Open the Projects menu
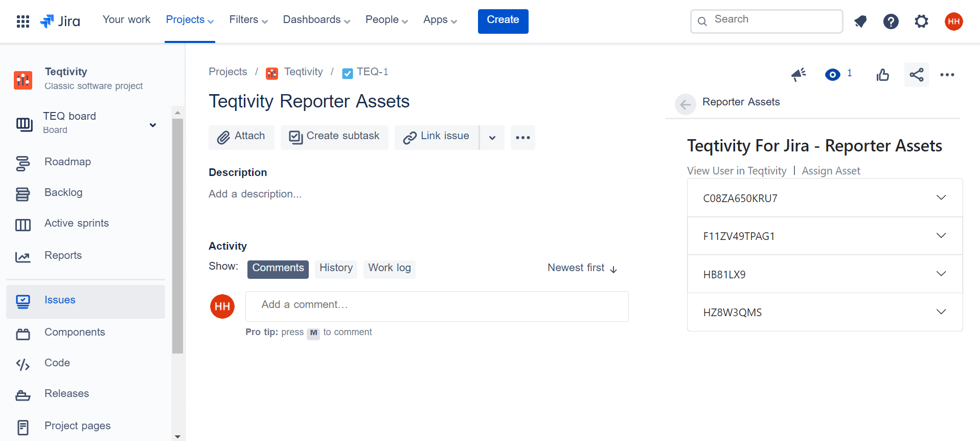980x441 pixels. (x=190, y=20)
